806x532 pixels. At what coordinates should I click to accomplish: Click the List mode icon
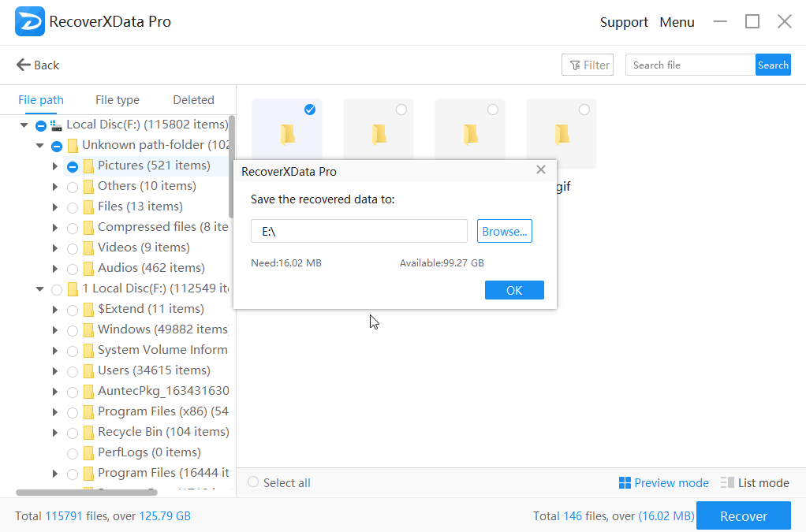[727, 482]
